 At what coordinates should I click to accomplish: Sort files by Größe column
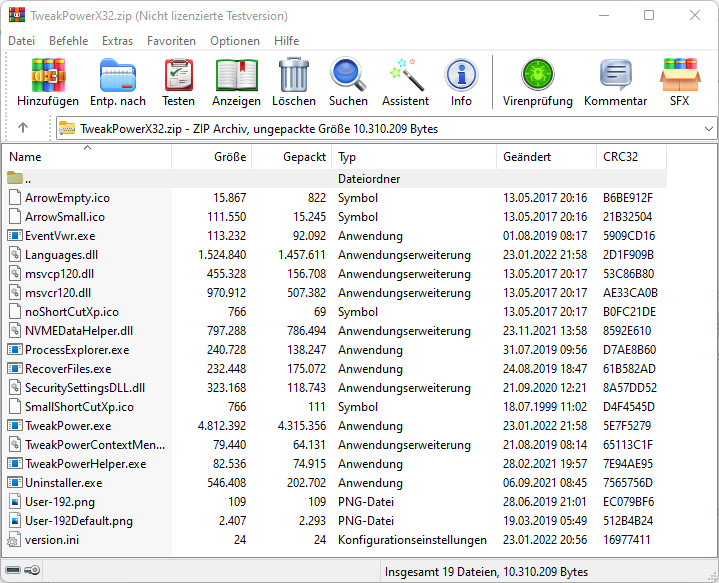[x=230, y=157]
